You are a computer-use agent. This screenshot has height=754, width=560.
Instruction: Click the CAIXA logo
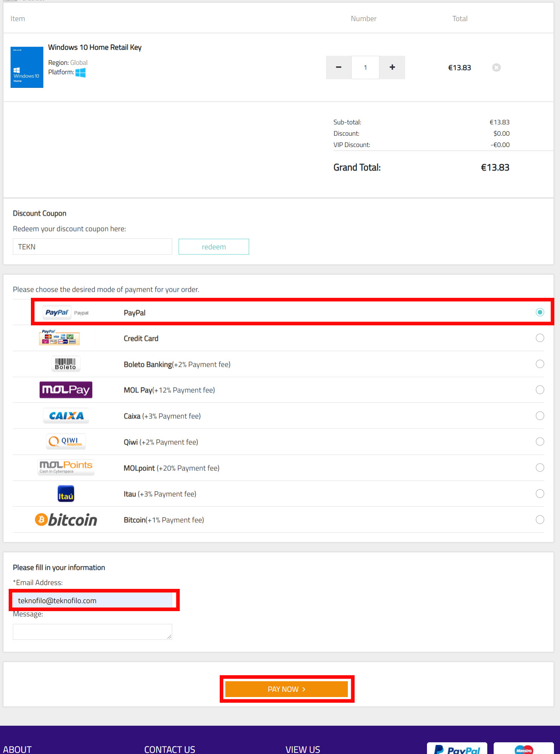coord(66,416)
